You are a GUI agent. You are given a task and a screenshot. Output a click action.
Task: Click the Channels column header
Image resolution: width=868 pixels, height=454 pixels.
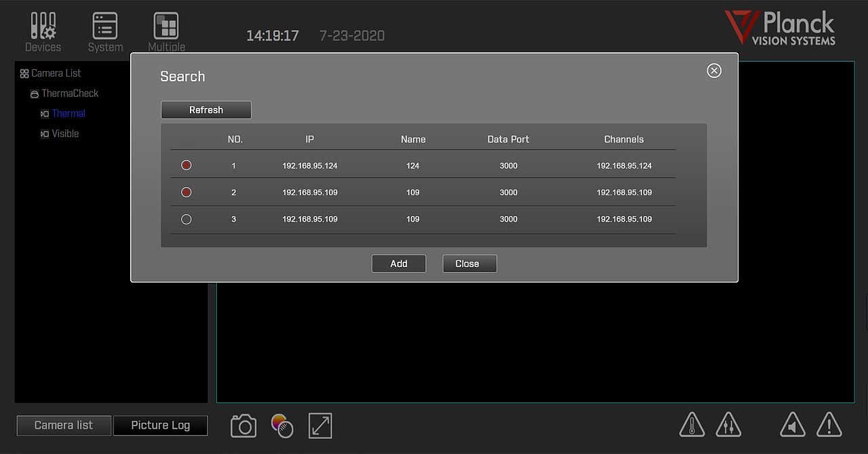[x=624, y=140]
